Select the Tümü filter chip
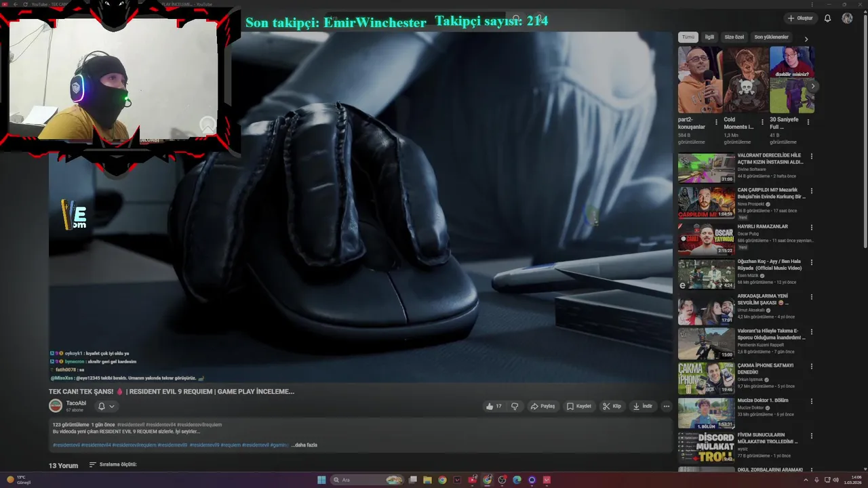Viewport: 868px width, 488px height. coord(688,37)
